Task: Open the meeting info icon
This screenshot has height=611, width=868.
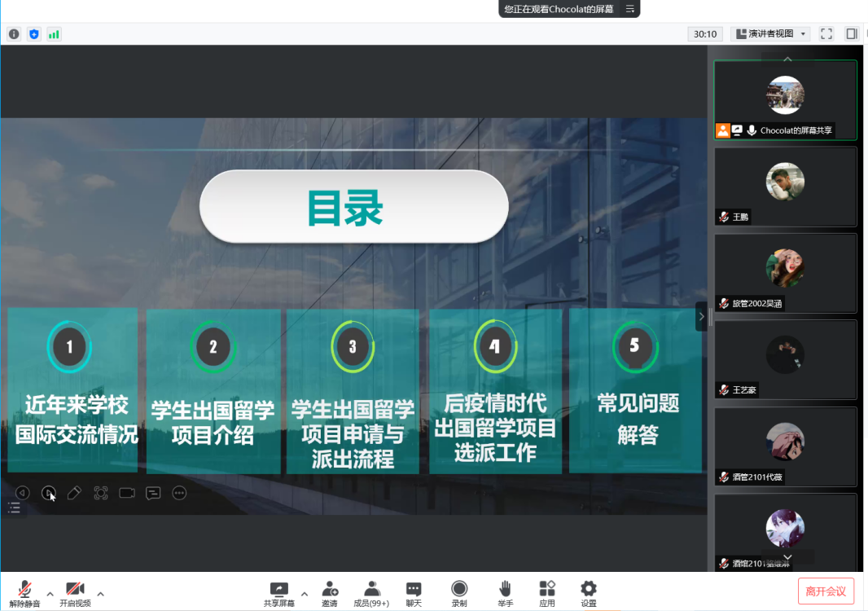Action: click(14, 34)
